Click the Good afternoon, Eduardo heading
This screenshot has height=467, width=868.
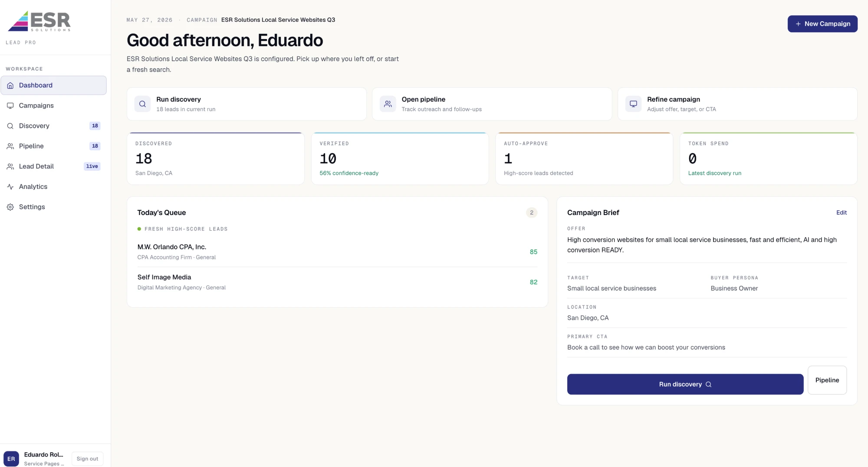pos(225,40)
